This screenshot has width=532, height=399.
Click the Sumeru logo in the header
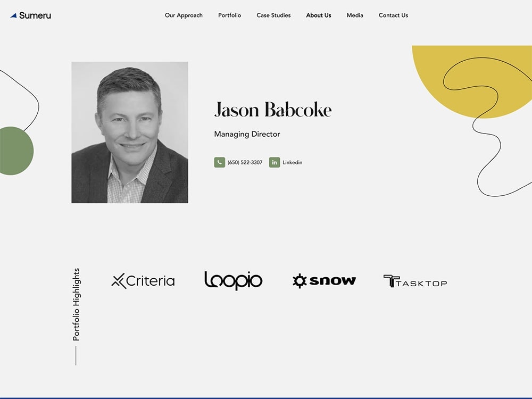[30, 15]
